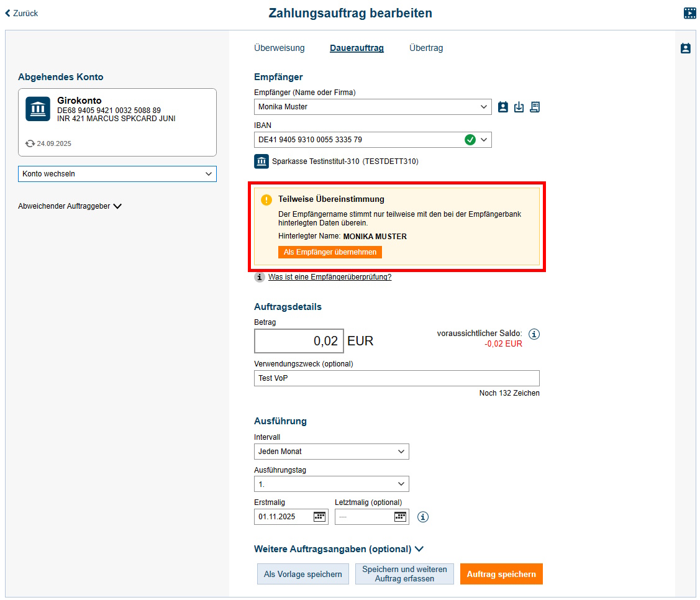
Task: Open the Ausführungstag dropdown
Action: (331, 484)
